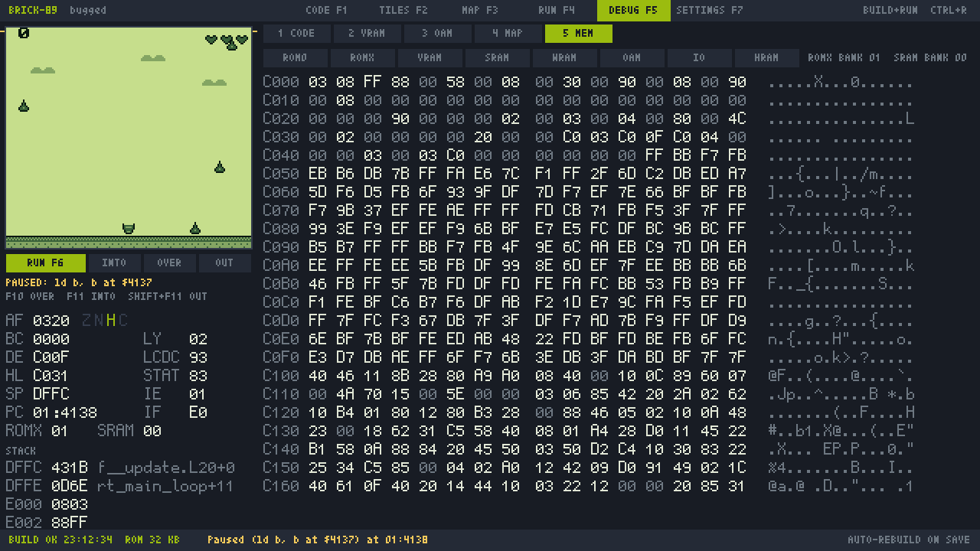
Task: Select the C050 memory row address
Action: pos(281,174)
